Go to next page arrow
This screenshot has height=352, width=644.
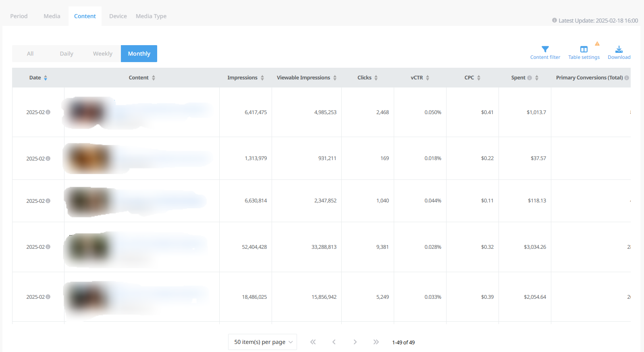click(x=355, y=342)
